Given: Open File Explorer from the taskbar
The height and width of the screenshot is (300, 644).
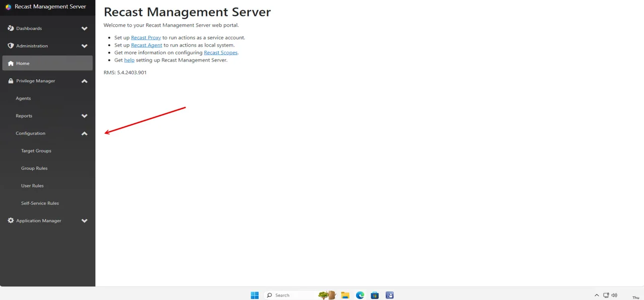Looking at the screenshot, I should click(x=345, y=295).
